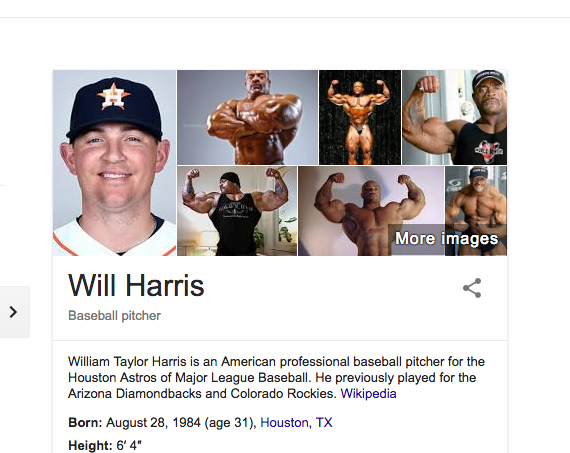
Task: Open the stage pose image with black background
Action: [360, 117]
